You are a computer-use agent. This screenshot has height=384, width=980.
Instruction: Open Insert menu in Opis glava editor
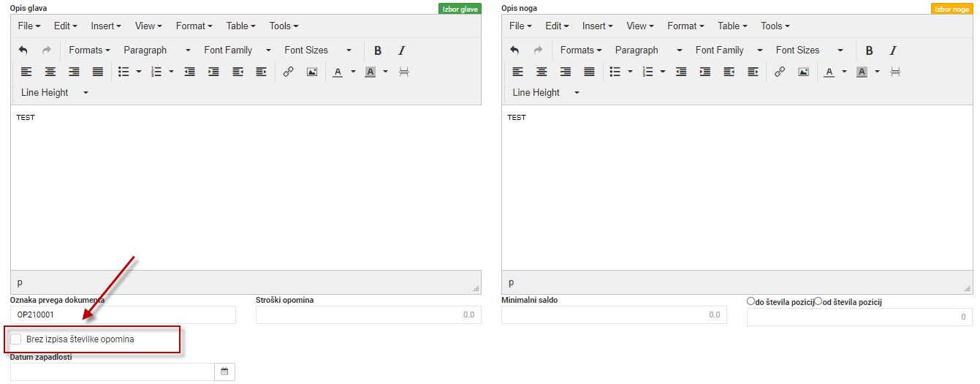point(106,26)
